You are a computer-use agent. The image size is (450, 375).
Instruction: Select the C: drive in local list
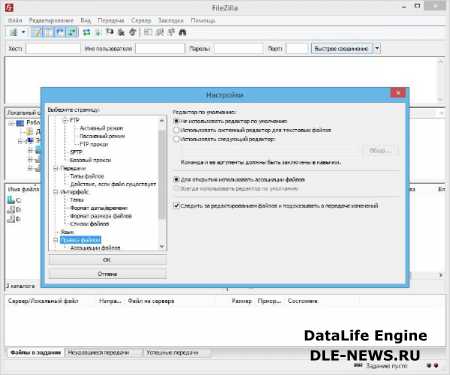pos(15,200)
